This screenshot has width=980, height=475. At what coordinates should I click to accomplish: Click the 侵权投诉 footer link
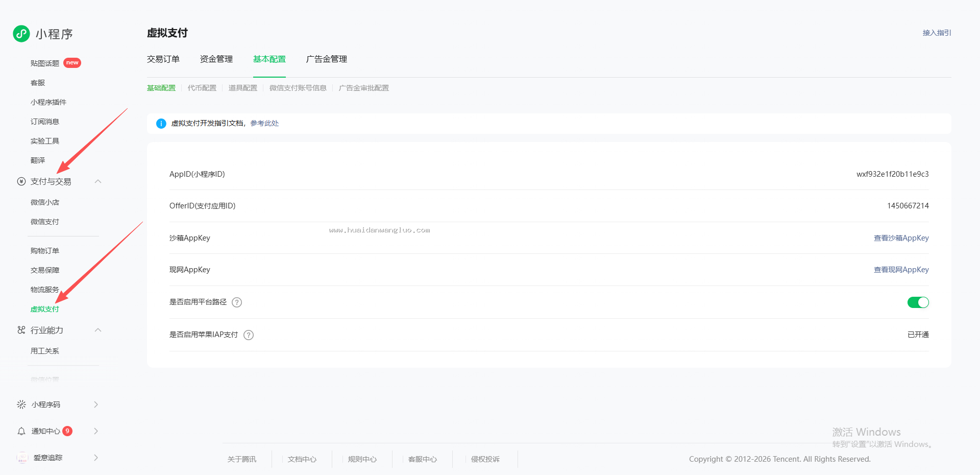pos(485,459)
